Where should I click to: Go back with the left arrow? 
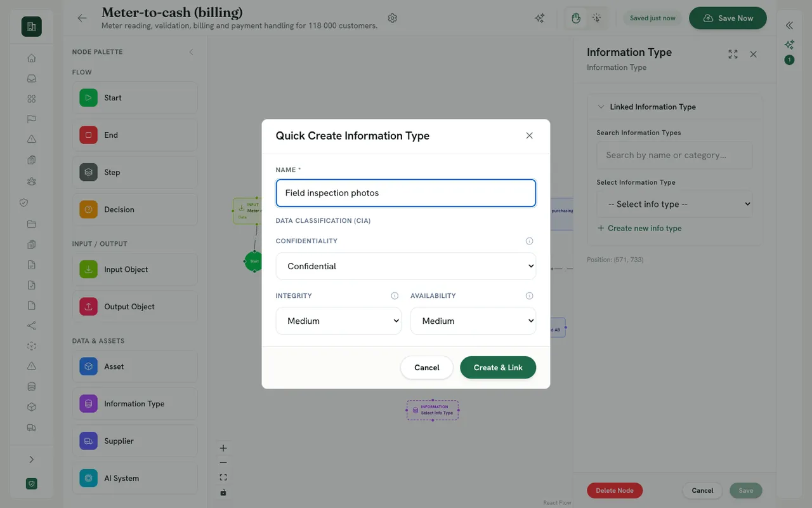pyautogui.click(x=82, y=18)
